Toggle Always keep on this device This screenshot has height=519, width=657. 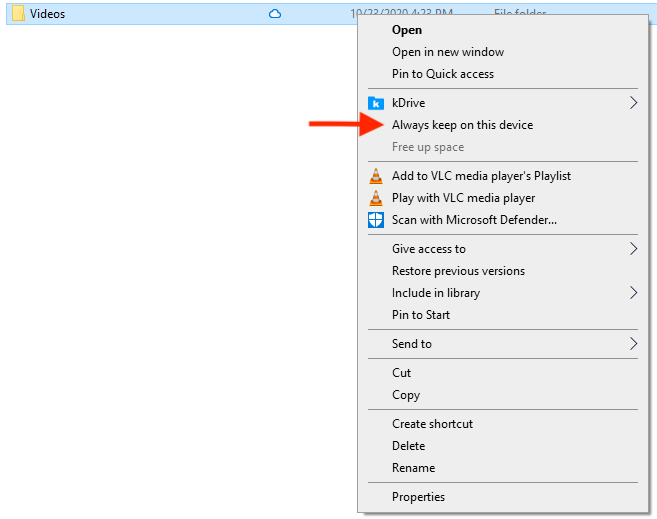coord(462,125)
